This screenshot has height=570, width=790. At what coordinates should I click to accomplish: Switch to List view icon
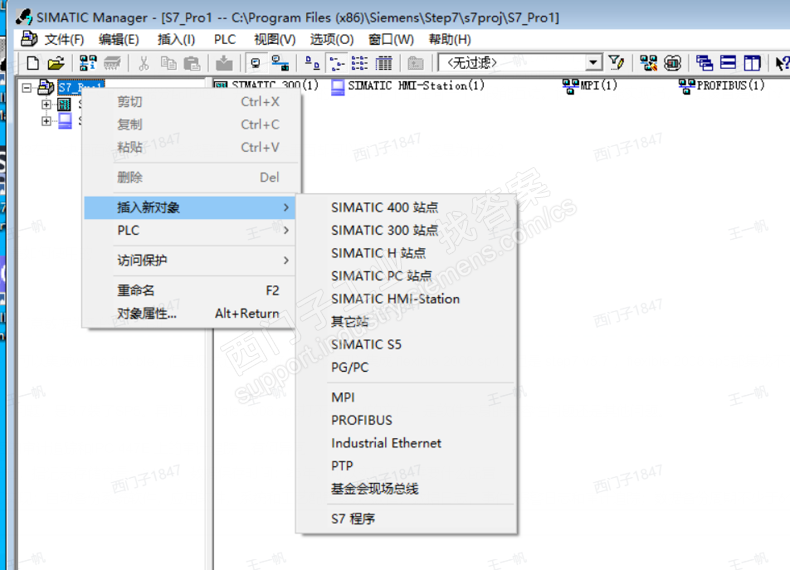pyautogui.click(x=359, y=63)
